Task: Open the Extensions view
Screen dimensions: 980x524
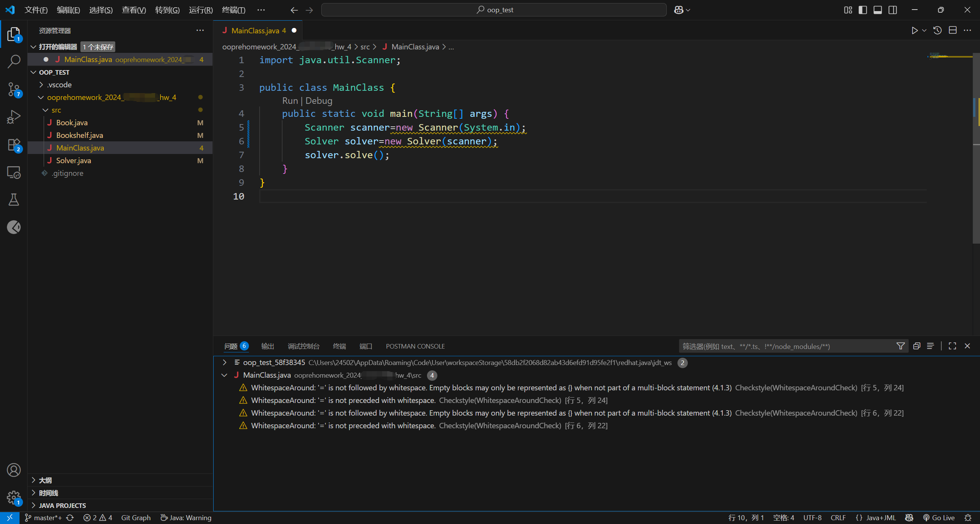Action: (x=14, y=145)
